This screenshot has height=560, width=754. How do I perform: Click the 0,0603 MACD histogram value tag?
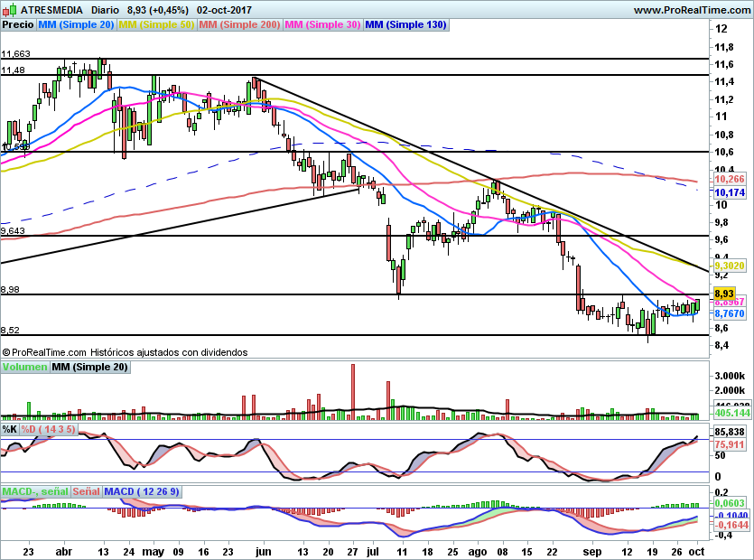coord(730,503)
